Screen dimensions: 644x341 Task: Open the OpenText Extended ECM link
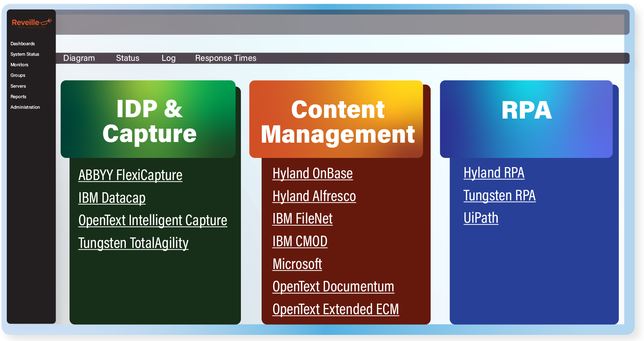[x=336, y=309]
